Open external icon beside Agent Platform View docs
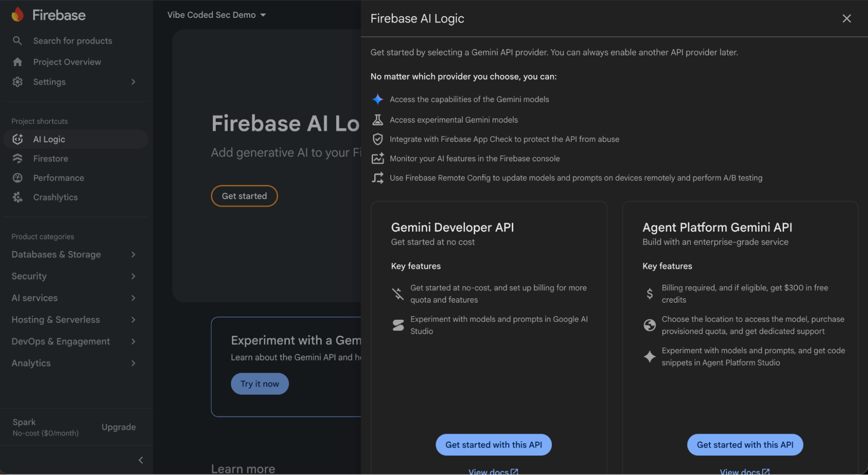Screen dimensions: 868x475 click(766, 472)
